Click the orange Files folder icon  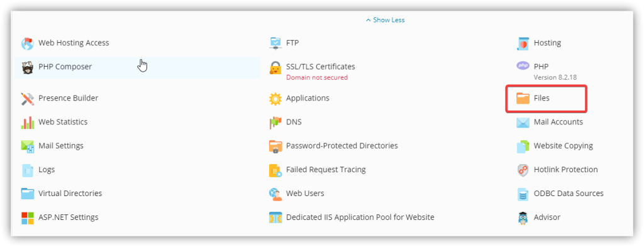coord(523,99)
